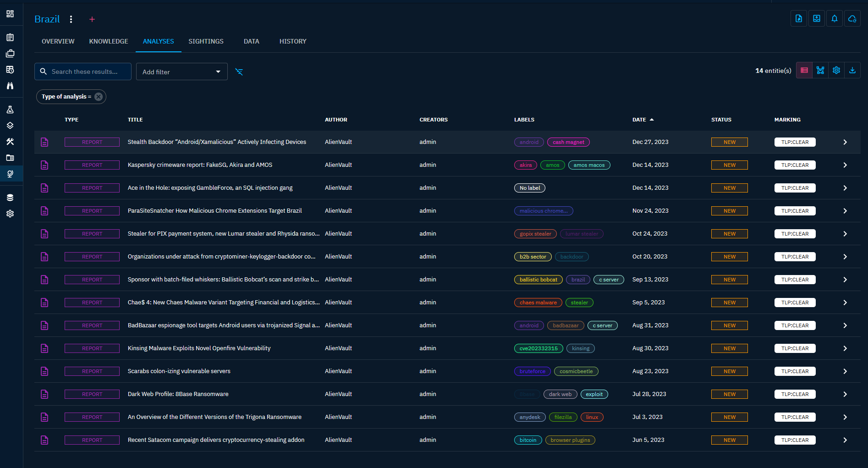Open the dashboard icon in sidebar

tap(10, 14)
